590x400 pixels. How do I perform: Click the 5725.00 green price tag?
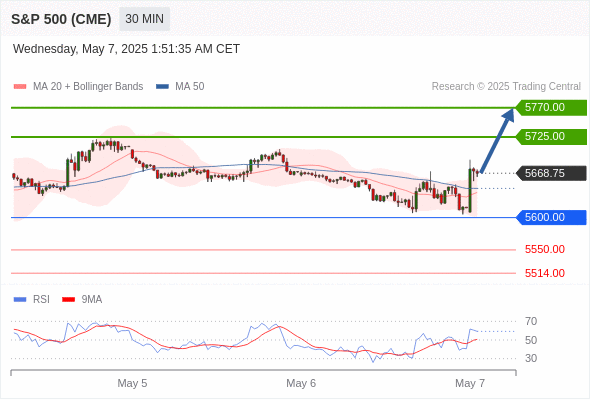tap(551, 137)
